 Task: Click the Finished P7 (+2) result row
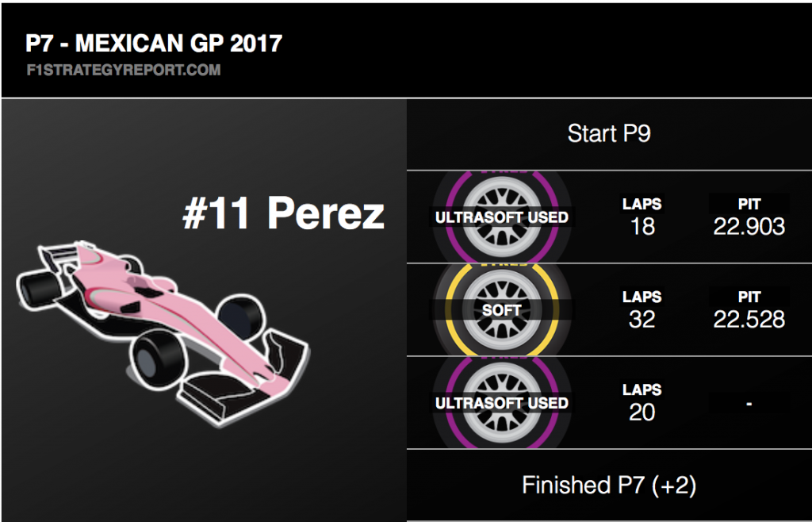click(x=609, y=486)
